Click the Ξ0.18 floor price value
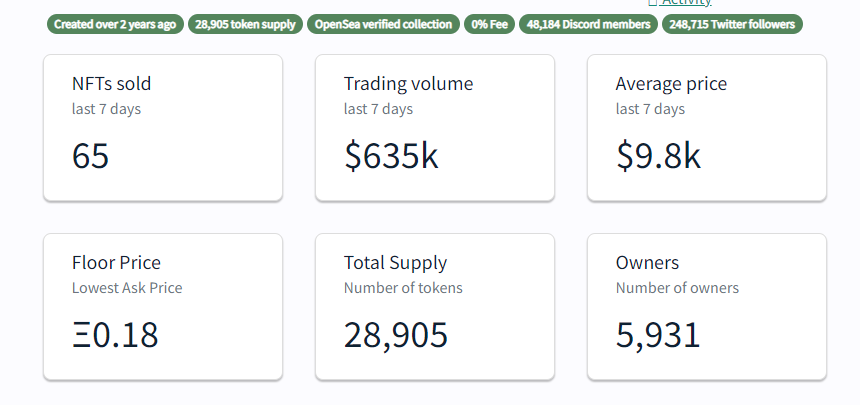 (115, 335)
